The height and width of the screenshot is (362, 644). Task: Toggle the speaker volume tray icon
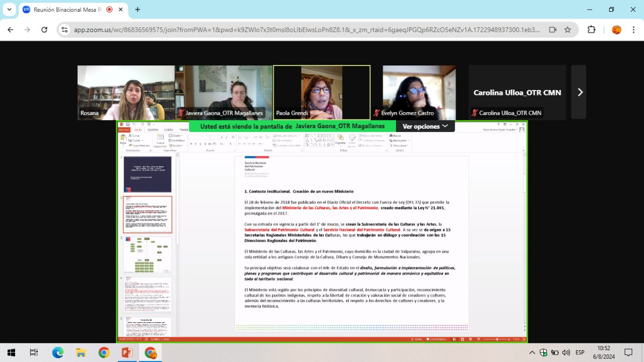coord(566,352)
